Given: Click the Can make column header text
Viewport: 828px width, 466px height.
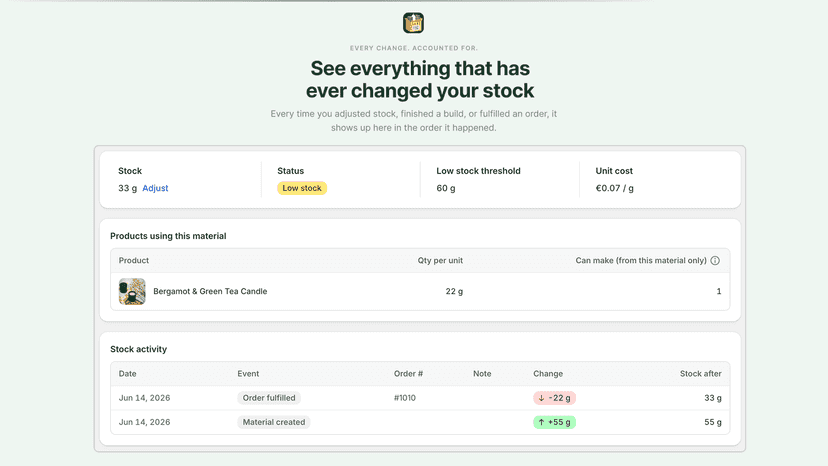Looking at the screenshot, I should click(x=641, y=260).
